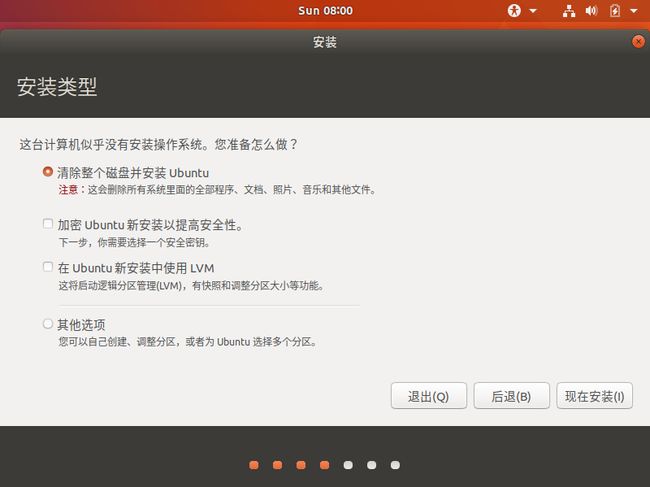This screenshot has width=650, height=487.
Task: Close the 安装 window with red X
Action: 638,41
